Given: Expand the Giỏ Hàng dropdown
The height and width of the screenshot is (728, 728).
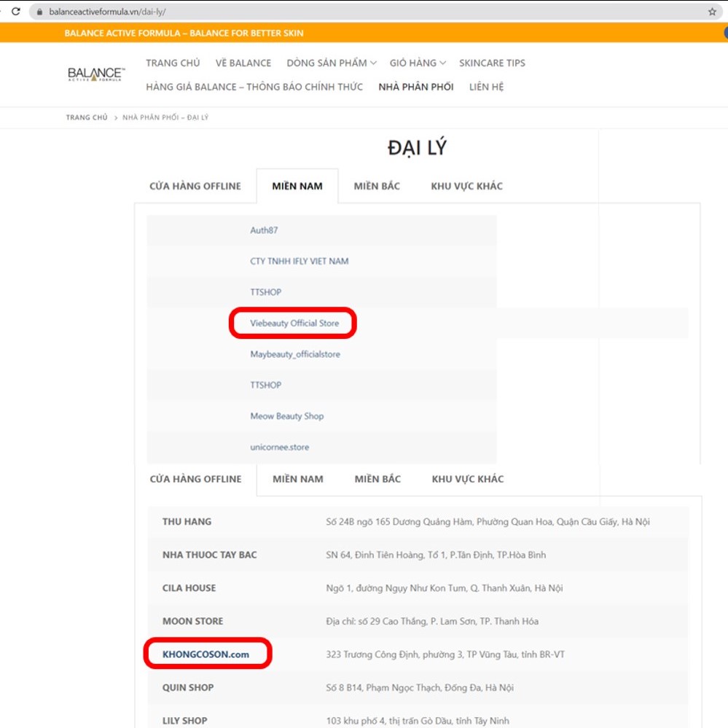Looking at the screenshot, I should 418,63.
